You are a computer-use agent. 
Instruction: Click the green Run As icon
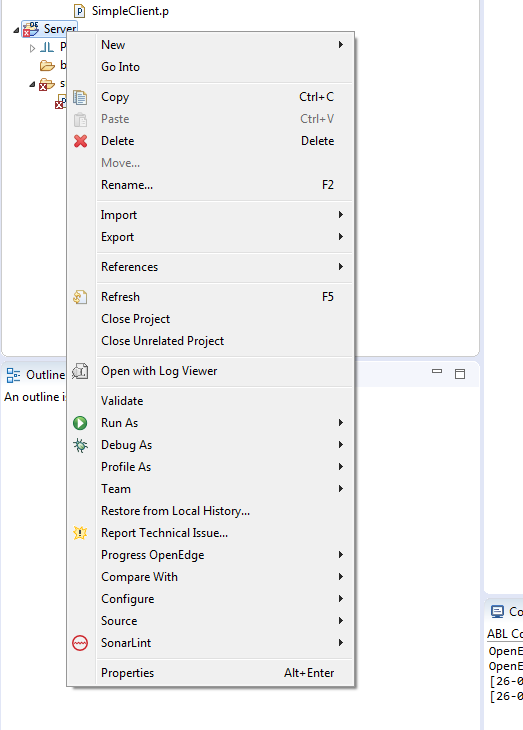coord(80,423)
